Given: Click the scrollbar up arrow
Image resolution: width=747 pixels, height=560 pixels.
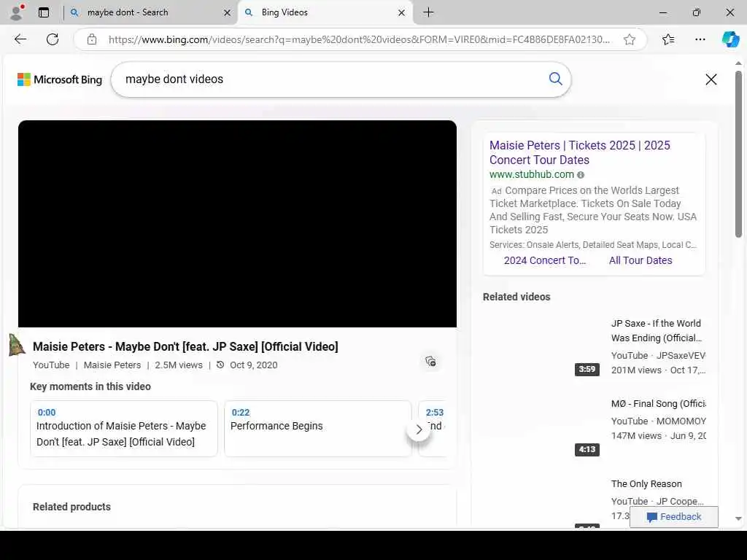Looking at the screenshot, I should click(x=738, y=63).
